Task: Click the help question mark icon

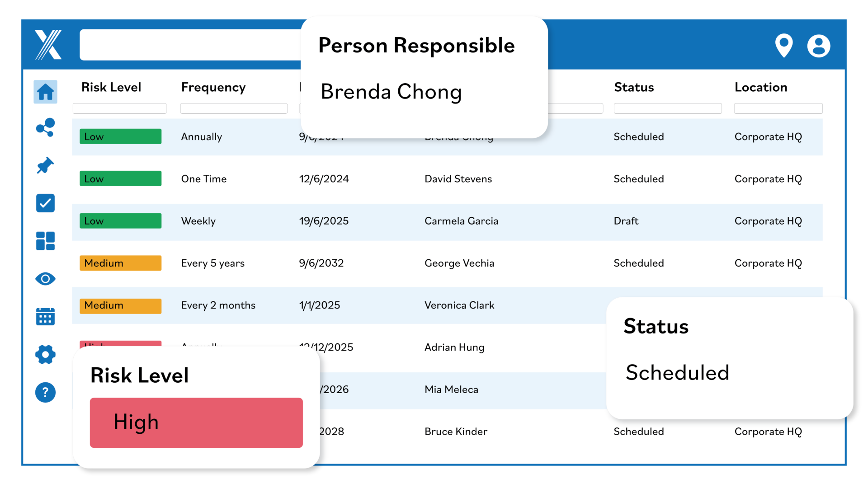Action: pos(45,392)
